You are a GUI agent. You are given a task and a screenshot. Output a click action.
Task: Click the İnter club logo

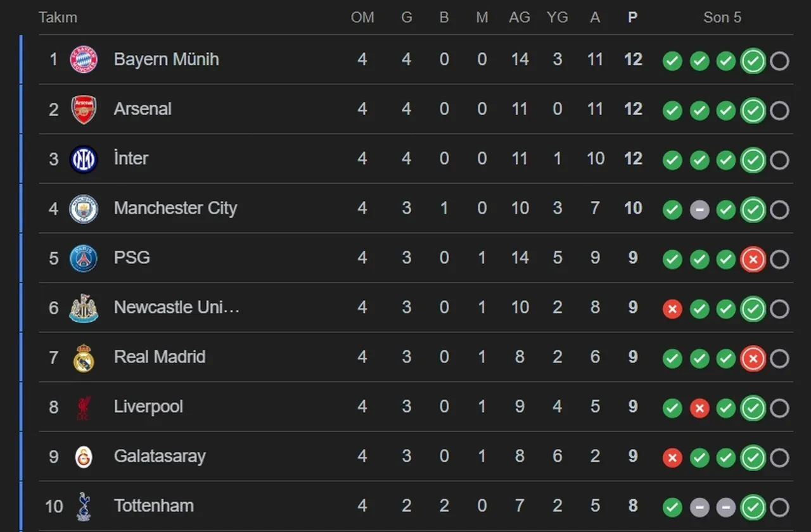tap(84, 159)
